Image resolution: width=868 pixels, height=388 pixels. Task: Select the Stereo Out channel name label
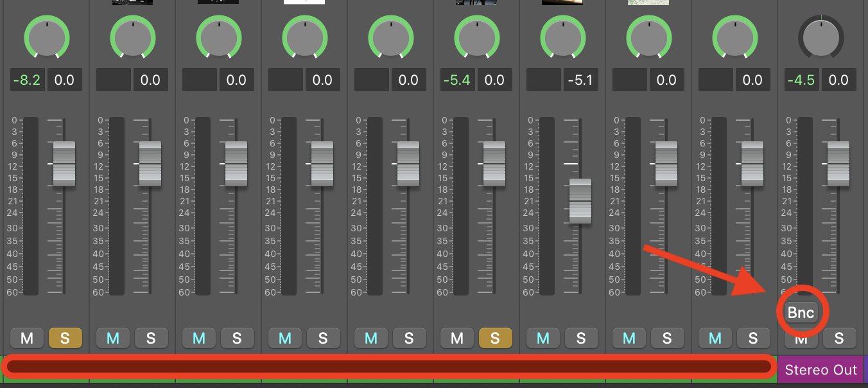tap(820, 370)
